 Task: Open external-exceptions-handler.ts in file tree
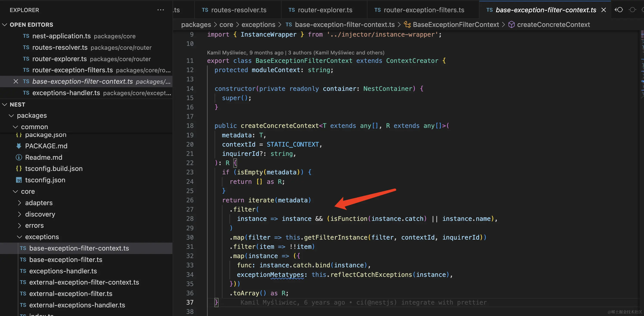(x=86, y=305)
